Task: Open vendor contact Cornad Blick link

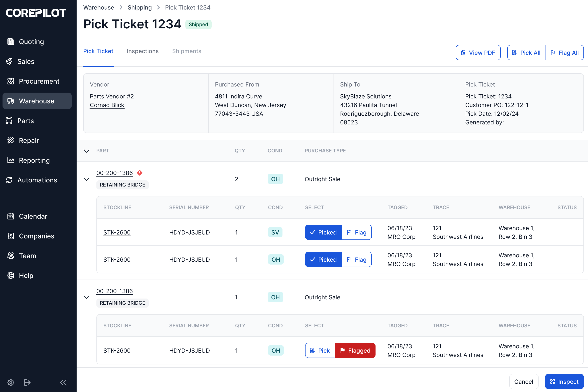Action: click(107, 105)
